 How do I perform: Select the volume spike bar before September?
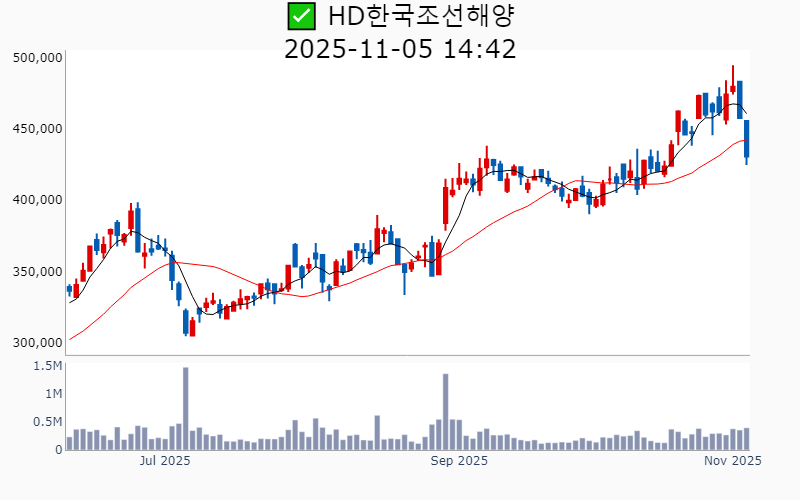(445, 412)
